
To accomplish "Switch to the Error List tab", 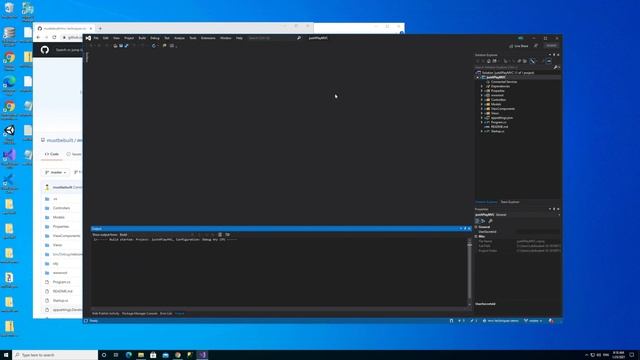I will [x=166, y=313].
